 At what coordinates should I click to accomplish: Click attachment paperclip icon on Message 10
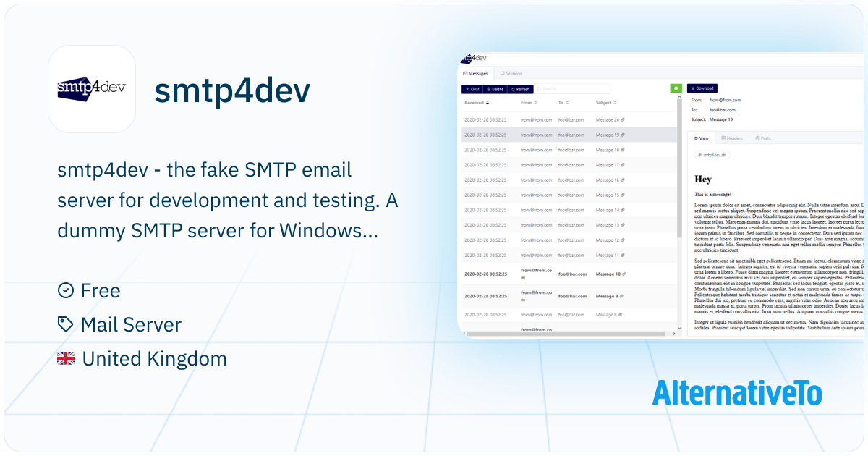pyautogui.click(x=624, y=274)
